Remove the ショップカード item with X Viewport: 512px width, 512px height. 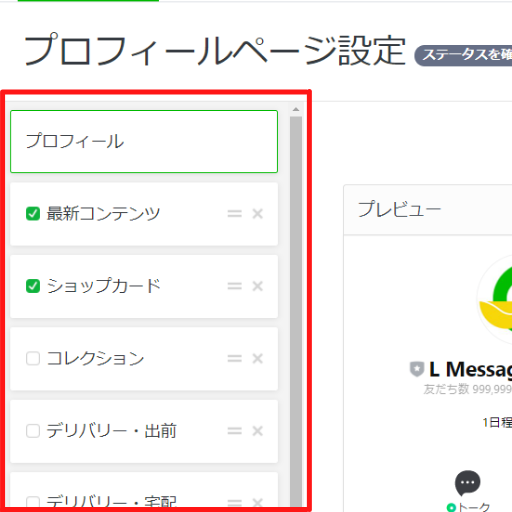(x=258, y=286)
